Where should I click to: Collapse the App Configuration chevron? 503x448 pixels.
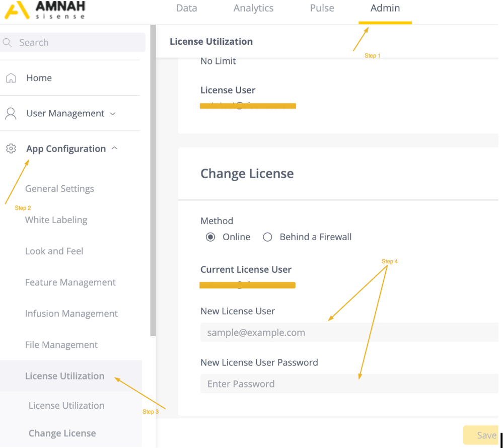click(114, 148)
